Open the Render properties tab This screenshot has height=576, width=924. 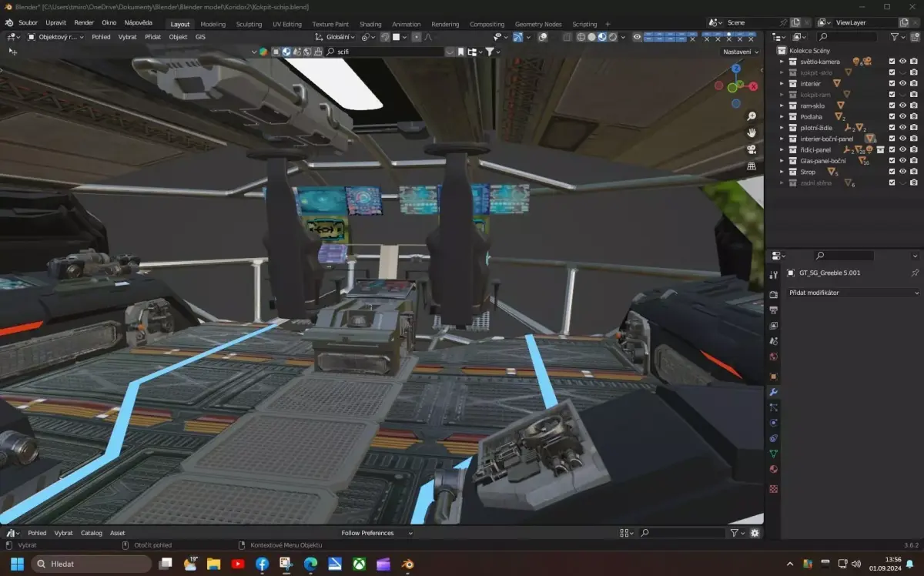click(774, 295)
